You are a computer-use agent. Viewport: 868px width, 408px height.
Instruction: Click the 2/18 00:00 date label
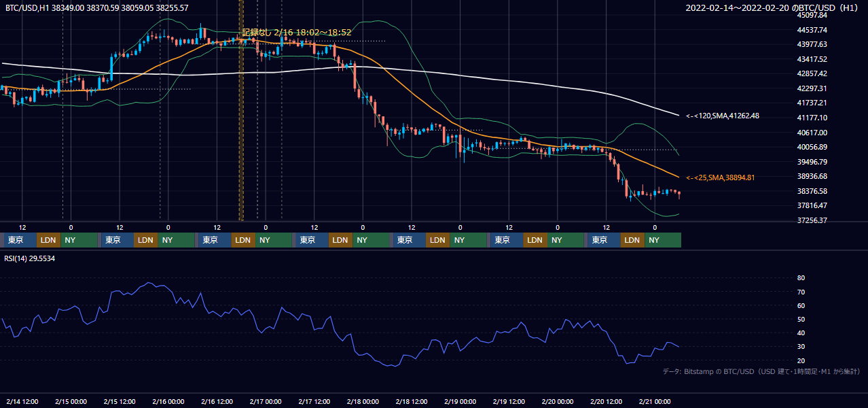(x=363, y=401)
